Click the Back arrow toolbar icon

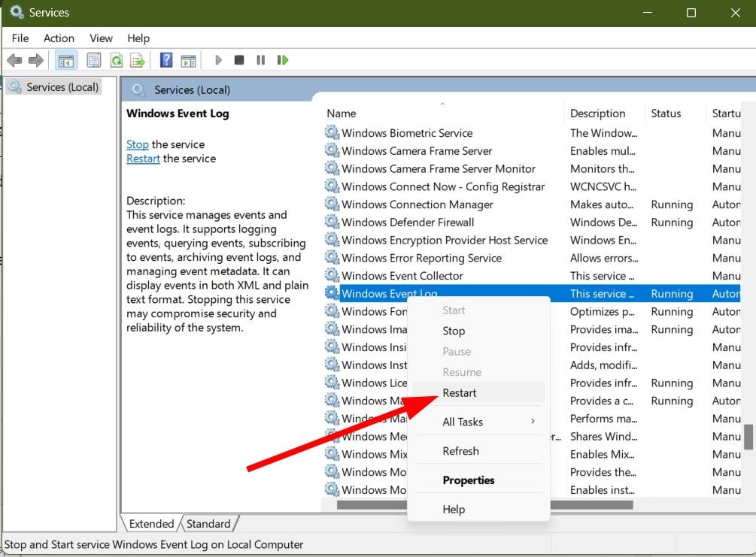(14, 60)
